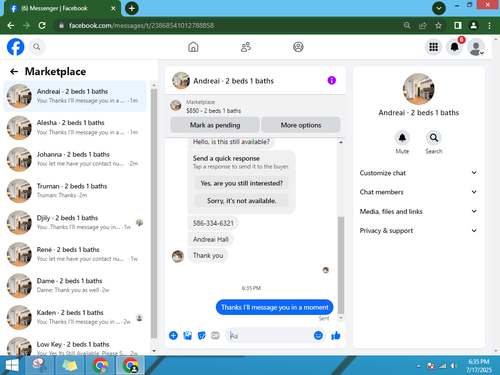Choose a GIF from the composer
Screen dimensions: 500x375
coord(215,335)
